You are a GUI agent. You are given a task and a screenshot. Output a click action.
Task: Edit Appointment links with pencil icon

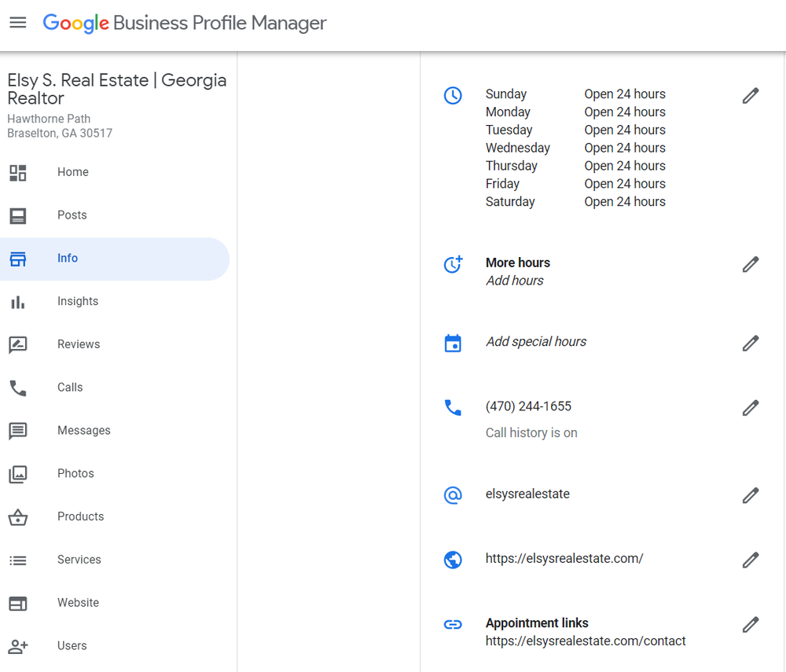coord(751,625)
